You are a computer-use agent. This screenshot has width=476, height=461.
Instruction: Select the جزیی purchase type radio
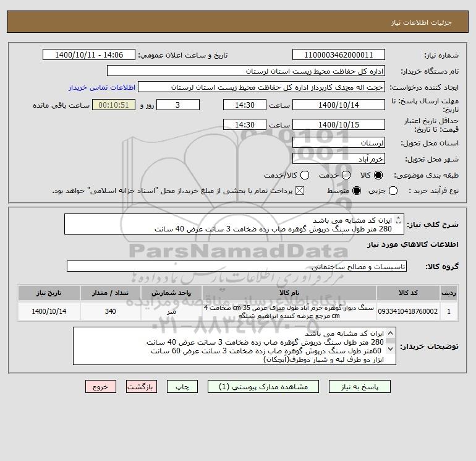coord(393,191)
